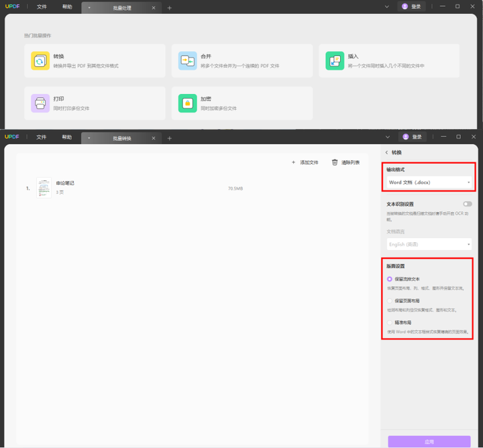The width and height of the screenshot is (483, 448).
Task: Select the 保留流排文本 radio option
Action: [x=389, y=279]
